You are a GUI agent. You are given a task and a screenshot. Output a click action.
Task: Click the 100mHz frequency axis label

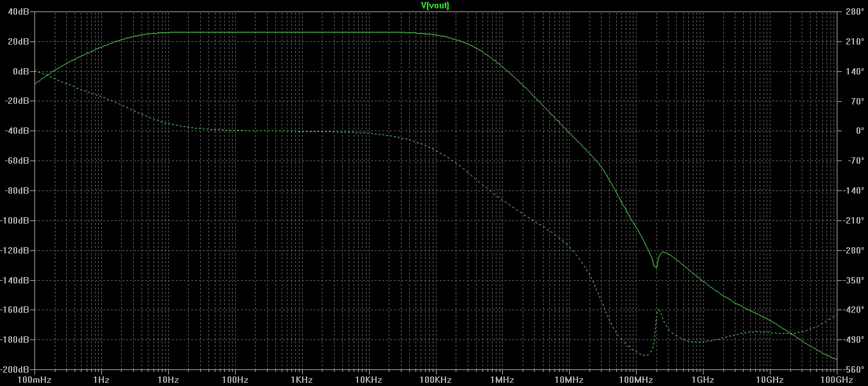tap(34, 380)
